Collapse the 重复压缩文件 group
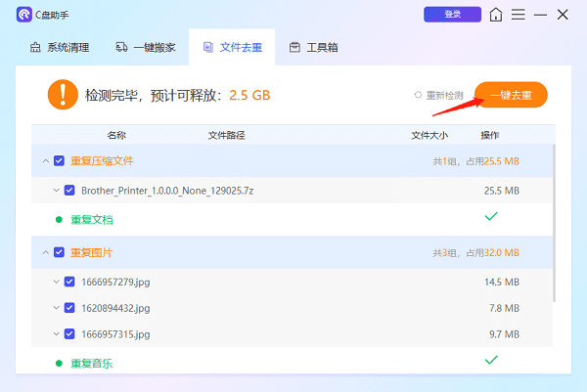587x392 pixels. click(x=45, y=160)
